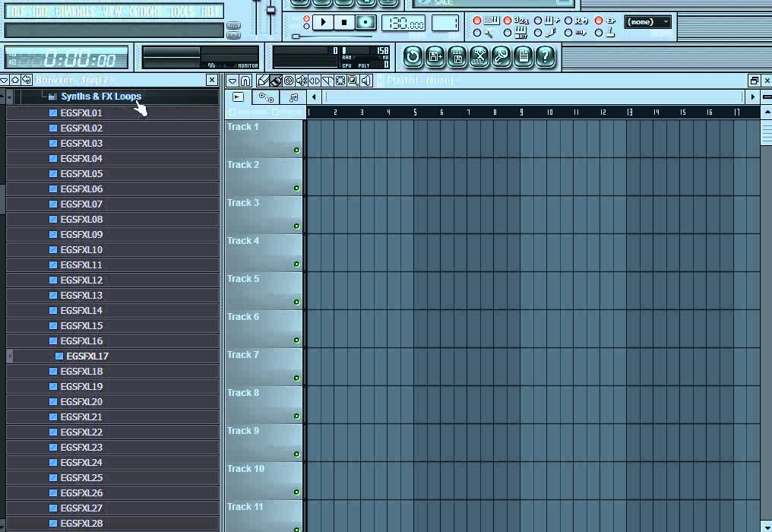Open the FILE menu
The image size is (772, 532).
click(17, 11)
